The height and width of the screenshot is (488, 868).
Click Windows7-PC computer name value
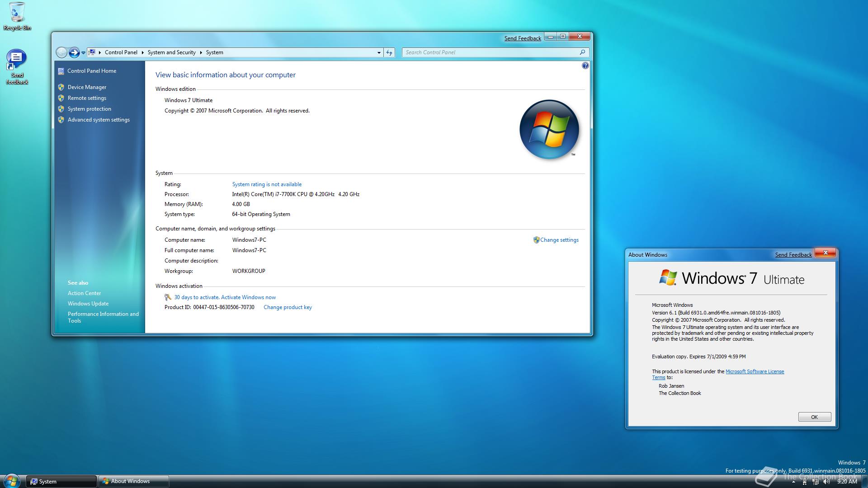[x=249, y=240]
